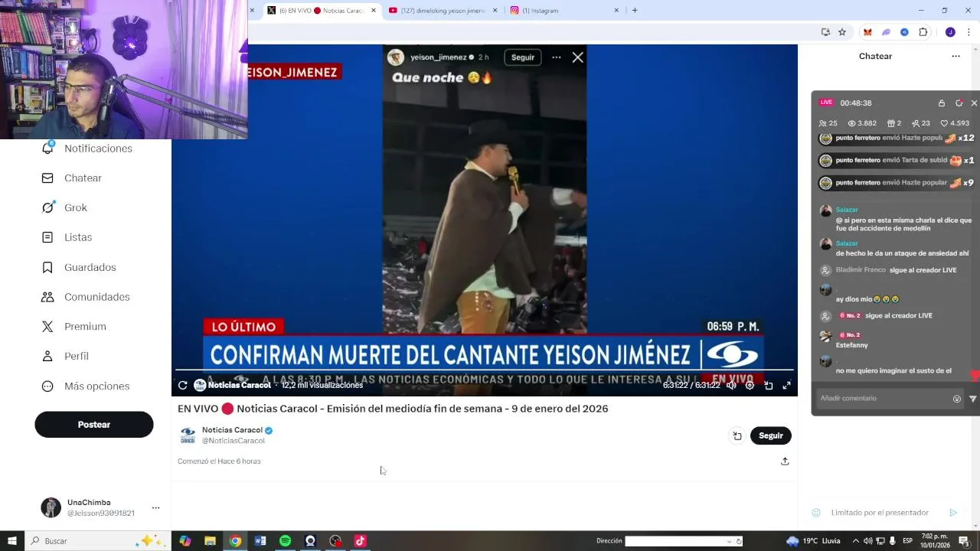Switch to dimeloking yeison jimenez YouTube tab
Viewport: 980px width, 551px height.
(x=443, y=11)
